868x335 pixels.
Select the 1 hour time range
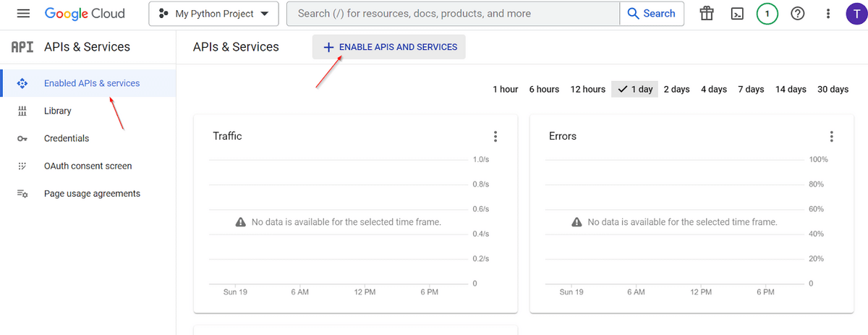[x=506, y=89]
